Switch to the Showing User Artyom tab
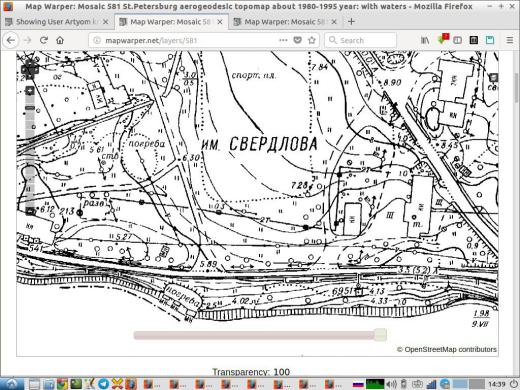This screenshot has height=390, width=520. [57, 22]
